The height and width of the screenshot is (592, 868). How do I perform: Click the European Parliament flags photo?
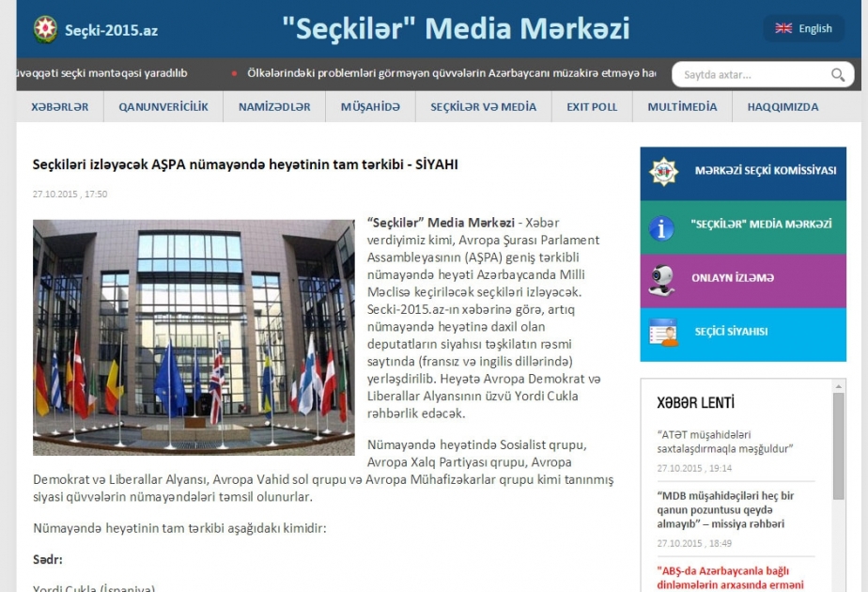point(194,337)
